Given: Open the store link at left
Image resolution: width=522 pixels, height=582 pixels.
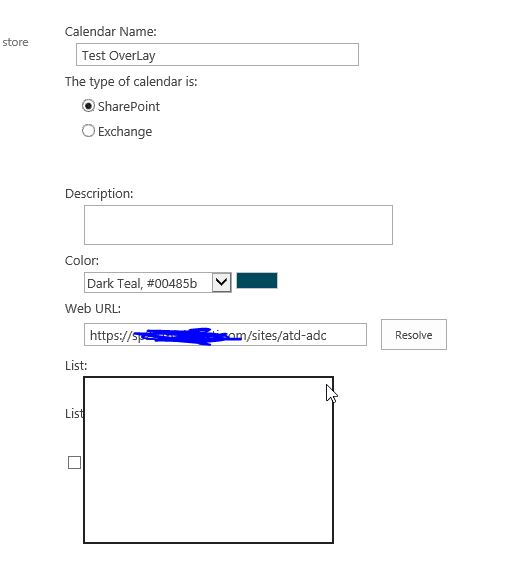Looking at the screenshot, I should [15, 42].
